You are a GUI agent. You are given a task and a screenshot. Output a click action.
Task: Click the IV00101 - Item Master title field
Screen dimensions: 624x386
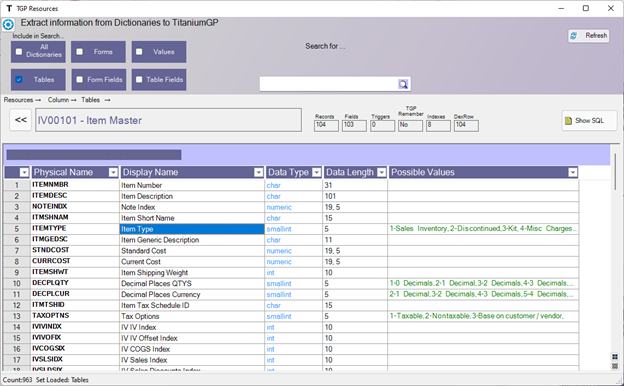pyautogui.click(x=168, y=120)
